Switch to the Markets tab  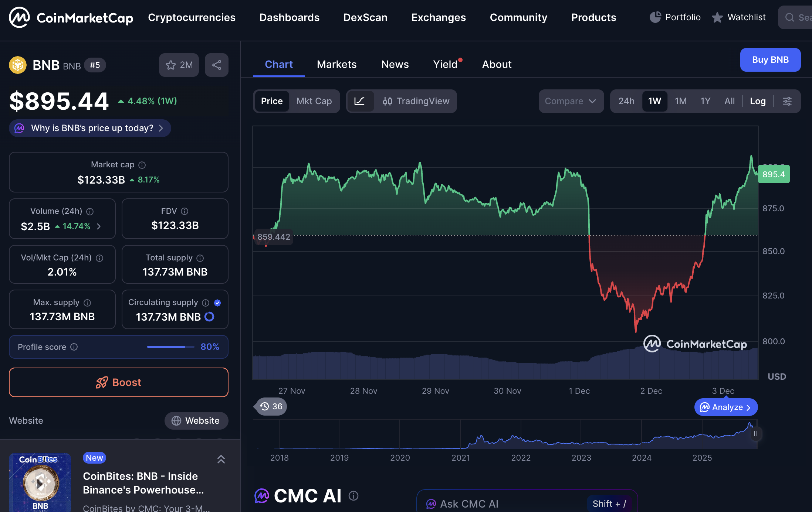(x=336, y=64)
